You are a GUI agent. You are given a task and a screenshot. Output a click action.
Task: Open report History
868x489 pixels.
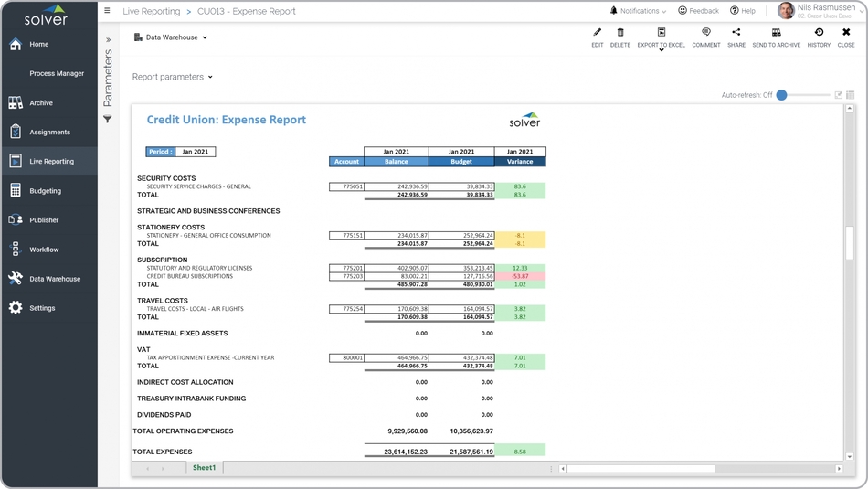point(819,33)
